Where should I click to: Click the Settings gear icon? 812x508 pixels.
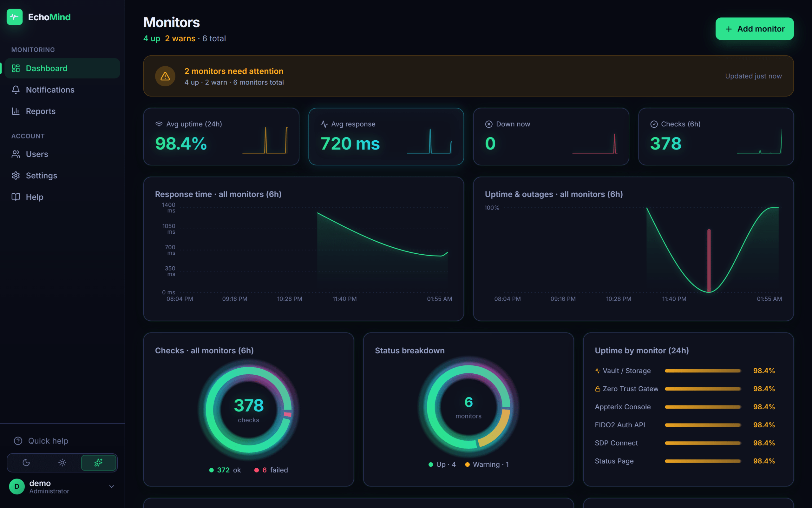16,175
